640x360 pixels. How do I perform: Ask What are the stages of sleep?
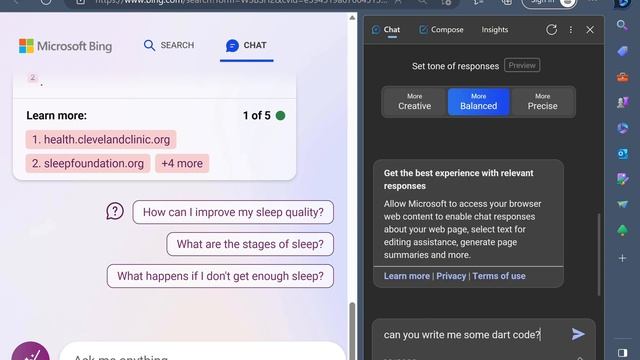[250, 244]
